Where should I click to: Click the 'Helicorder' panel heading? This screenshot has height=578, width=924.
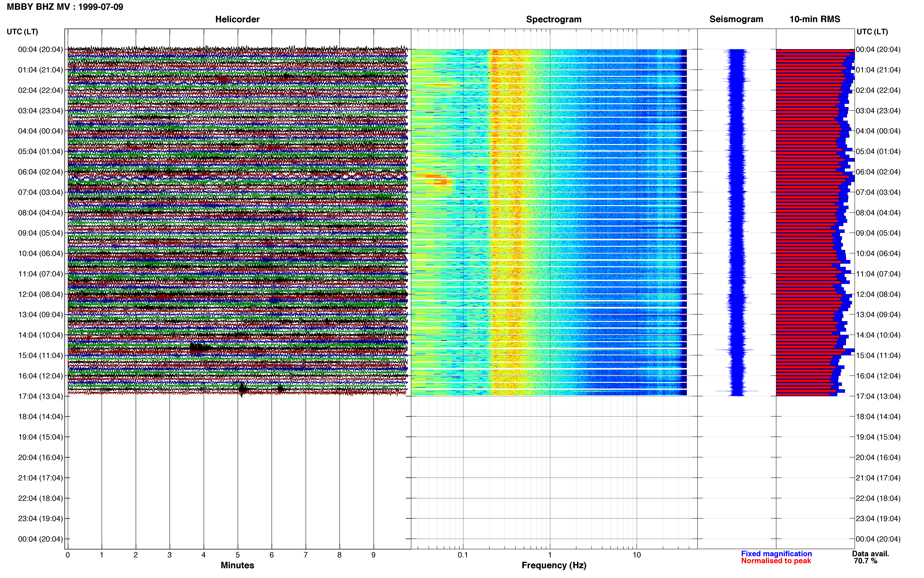point(237,19)
